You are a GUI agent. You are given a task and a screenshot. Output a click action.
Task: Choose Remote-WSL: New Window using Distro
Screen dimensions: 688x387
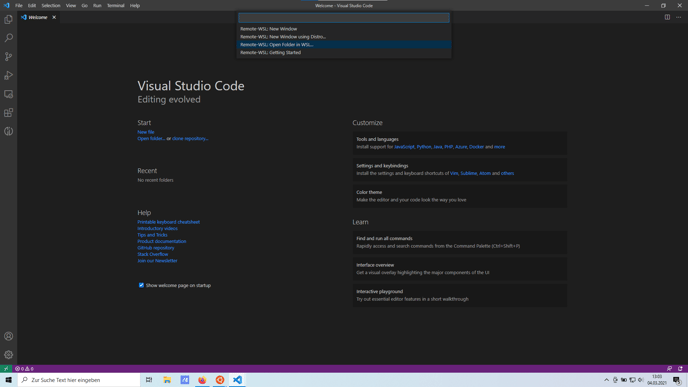tap(344, 37)
